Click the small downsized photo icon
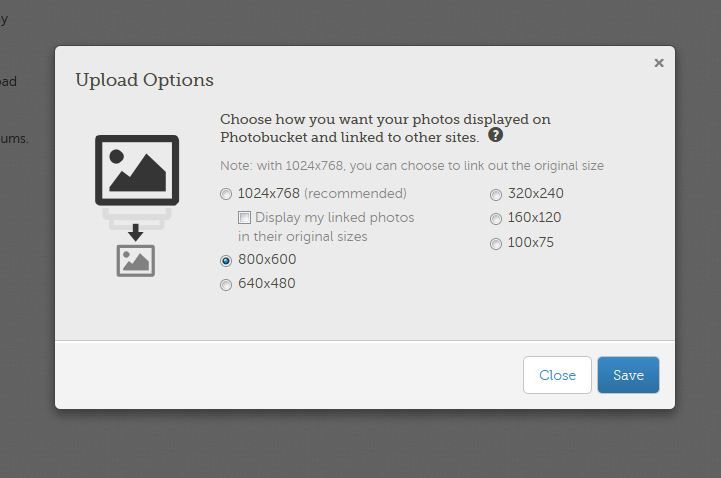721x478 pixels. (136, 260)
